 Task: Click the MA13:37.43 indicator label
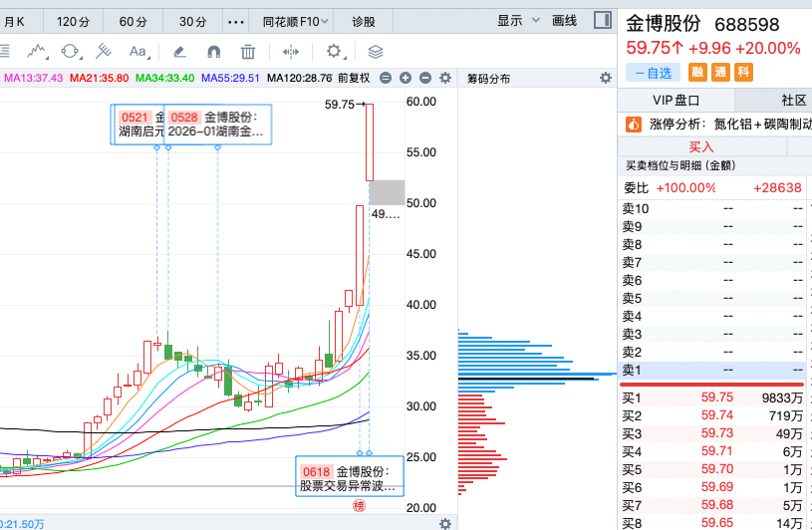(x=33, y=78)
